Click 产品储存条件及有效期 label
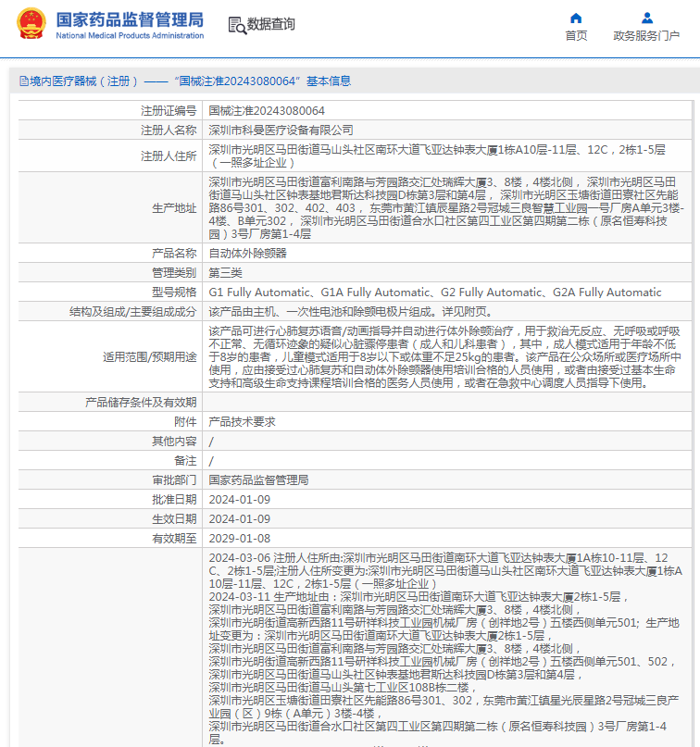Screen dimensions: 700x747 (x=141, y=402)
